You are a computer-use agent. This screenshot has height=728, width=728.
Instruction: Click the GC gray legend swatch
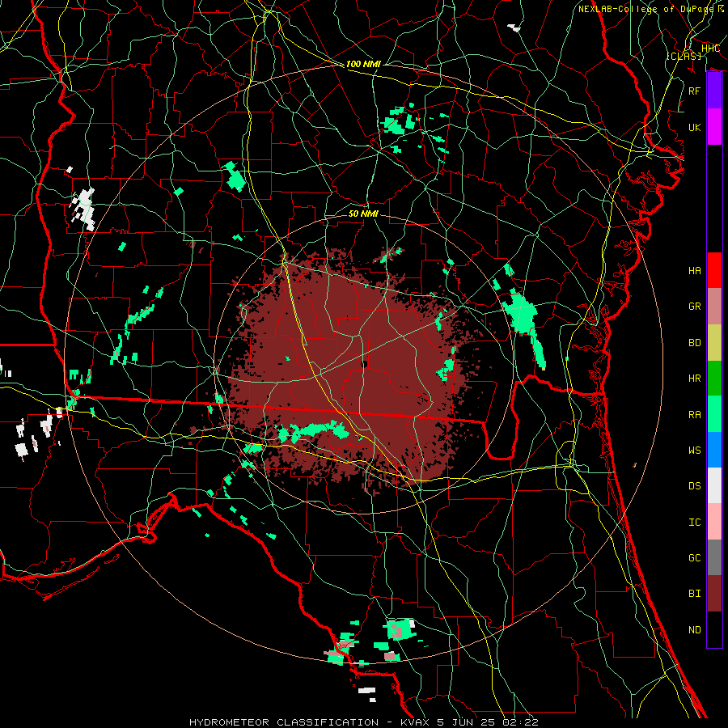714,557
